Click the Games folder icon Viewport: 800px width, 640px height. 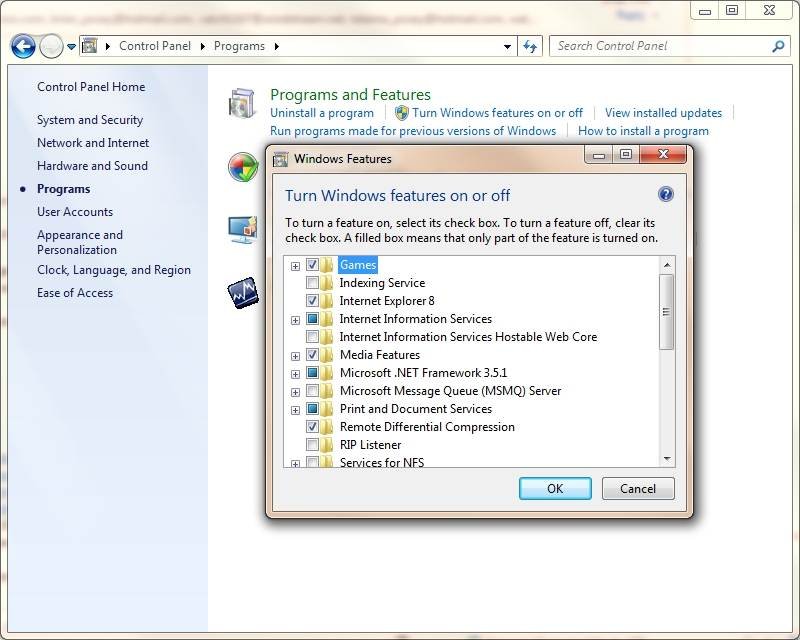pyautogui.click(x=327, y=265)
